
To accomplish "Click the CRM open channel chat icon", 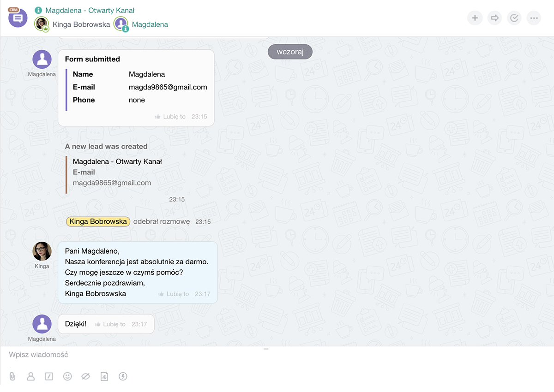I will tap(18, 18).
